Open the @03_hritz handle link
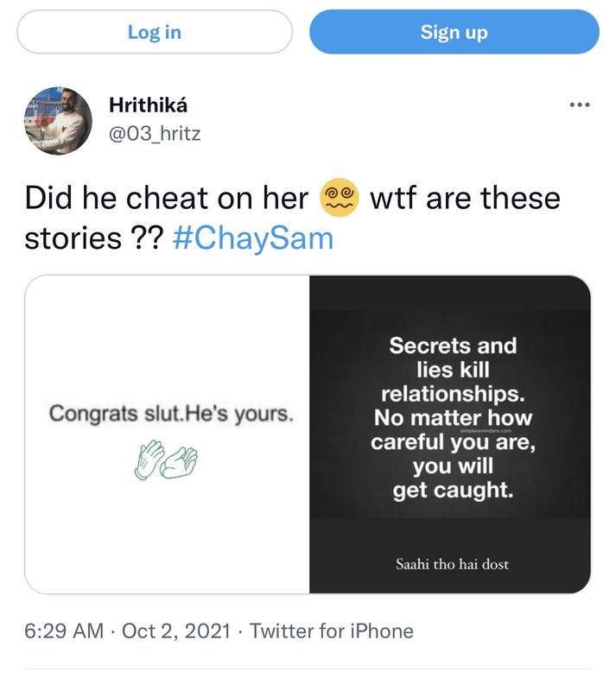The image size is (616, 691). tap(154, 134)
